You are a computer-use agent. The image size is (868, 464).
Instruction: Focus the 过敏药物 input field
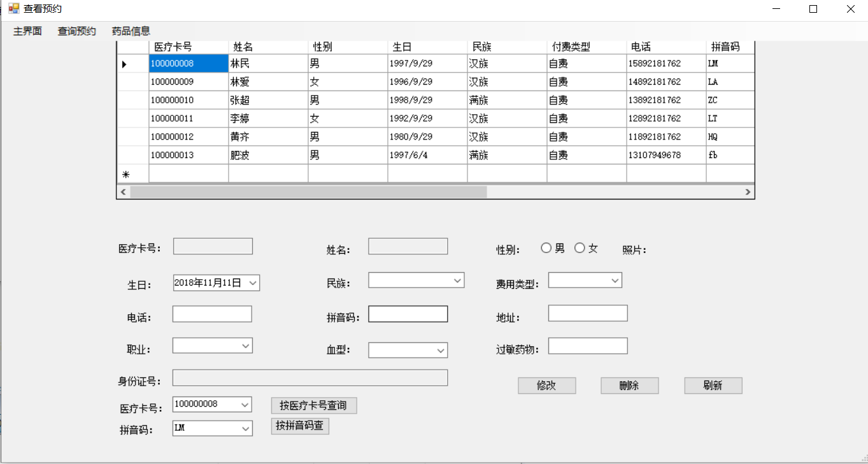click(x=588, y=345)
